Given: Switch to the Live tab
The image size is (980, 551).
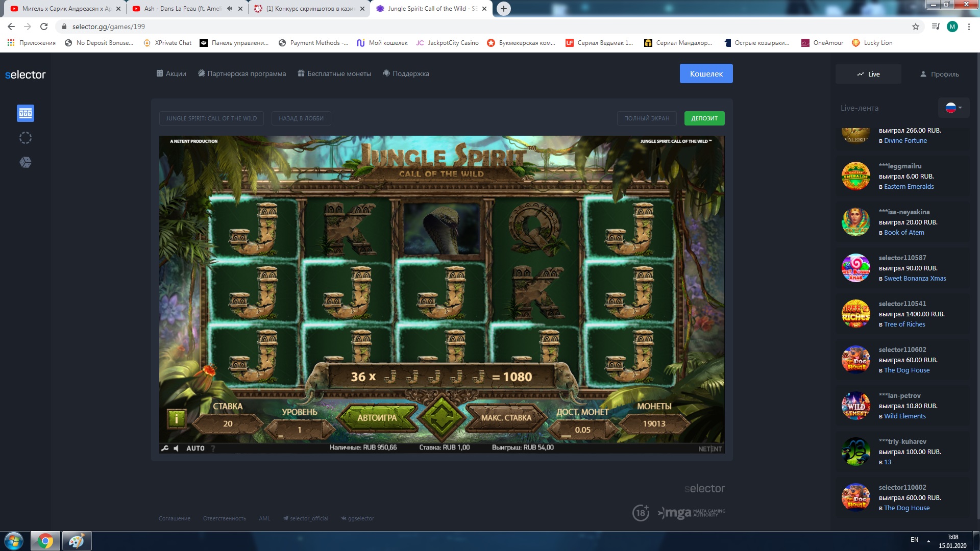Looking at the screenshot, I should point(868,74).
